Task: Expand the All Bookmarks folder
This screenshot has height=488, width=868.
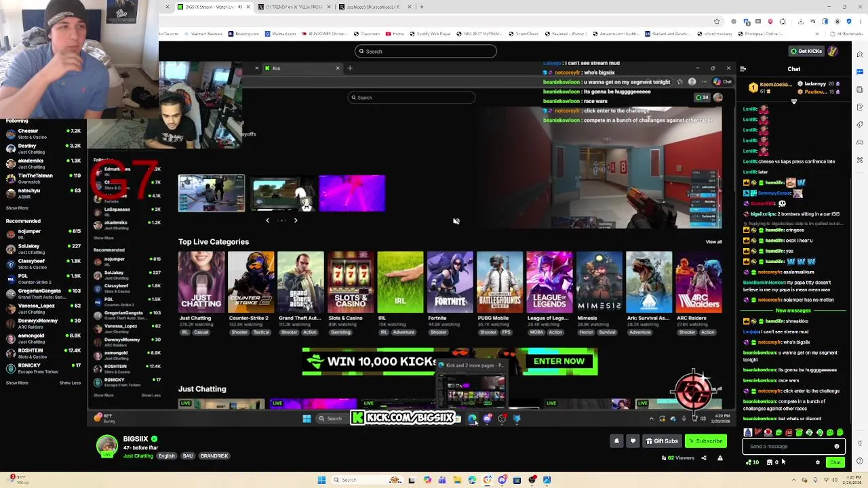Action: (848, 34)
